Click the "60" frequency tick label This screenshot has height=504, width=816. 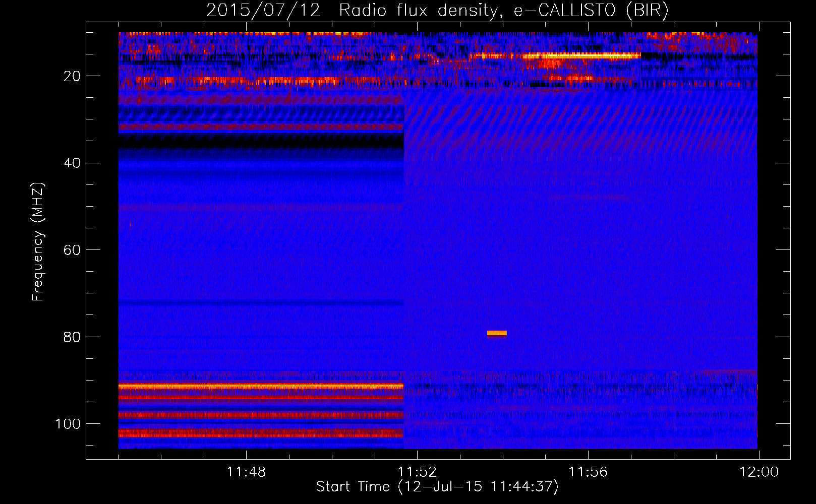72,250
